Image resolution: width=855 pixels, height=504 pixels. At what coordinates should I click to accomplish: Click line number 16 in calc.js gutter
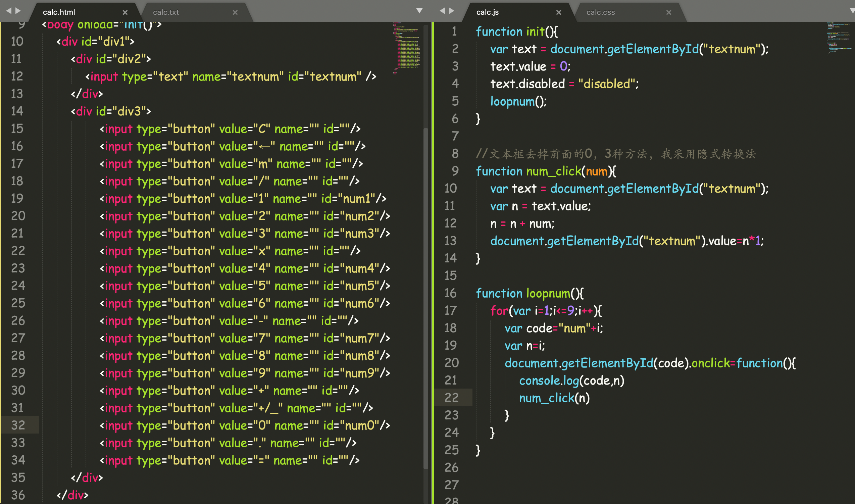[451, 293]
